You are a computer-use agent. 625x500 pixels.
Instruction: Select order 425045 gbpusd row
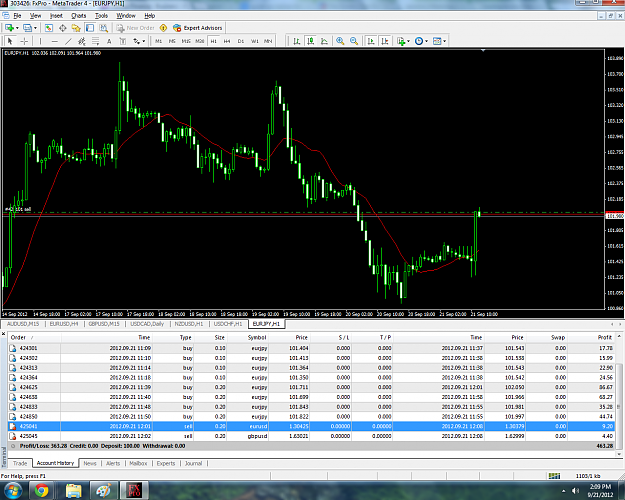[312, 436]
